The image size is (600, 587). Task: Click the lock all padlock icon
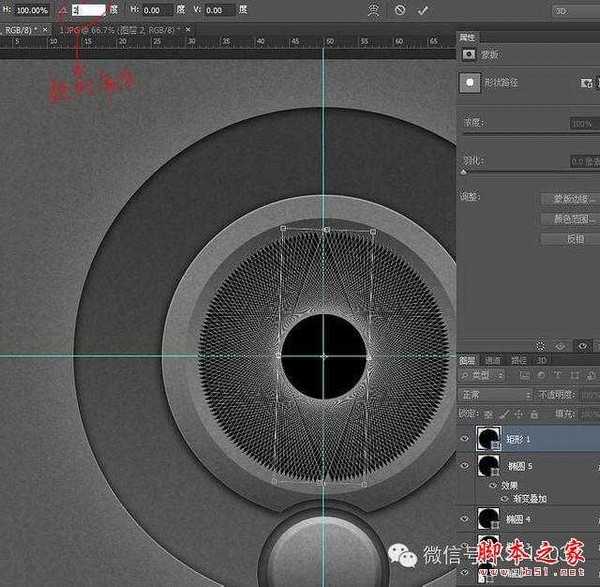532,412
